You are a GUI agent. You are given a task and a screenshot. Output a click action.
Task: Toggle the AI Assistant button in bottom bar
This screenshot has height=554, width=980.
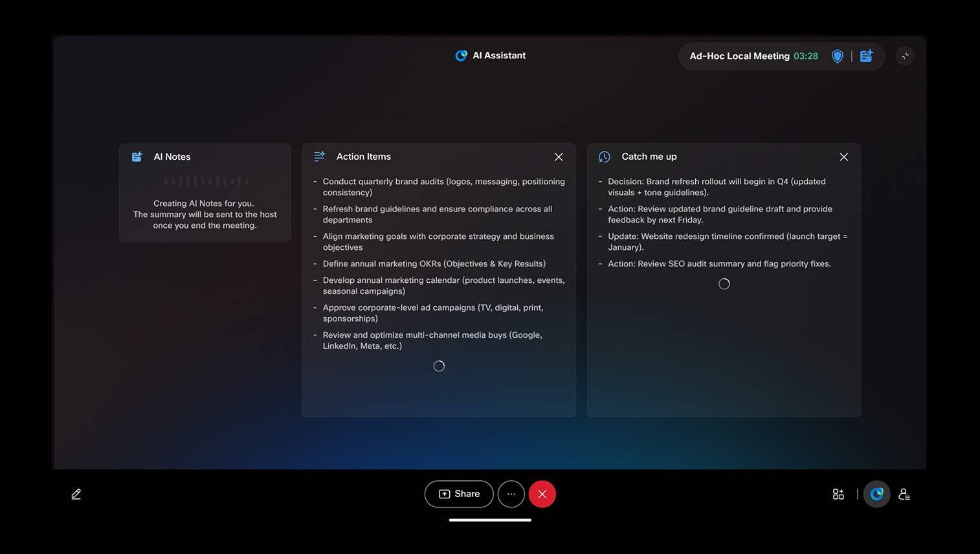click(x=876, y=494)
